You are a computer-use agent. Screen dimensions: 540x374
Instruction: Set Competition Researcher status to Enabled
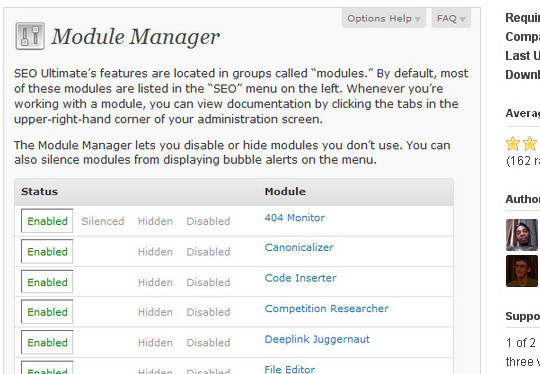click(x=47, y=312)
